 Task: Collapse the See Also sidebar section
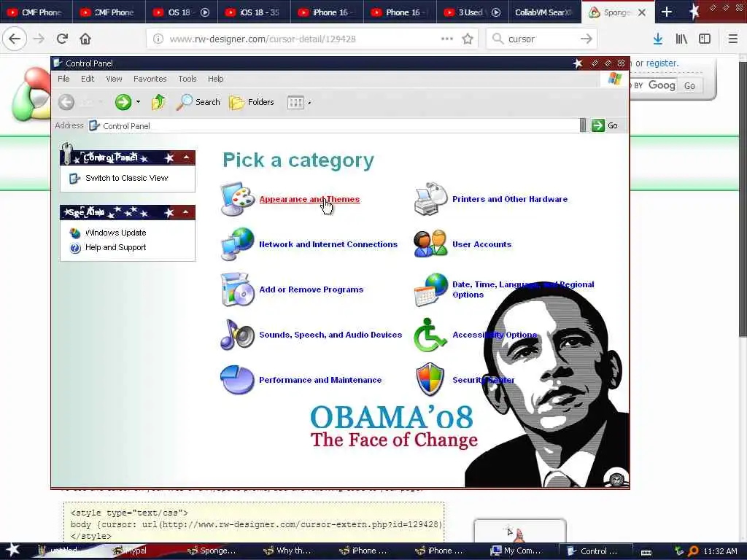pos(186,212)
